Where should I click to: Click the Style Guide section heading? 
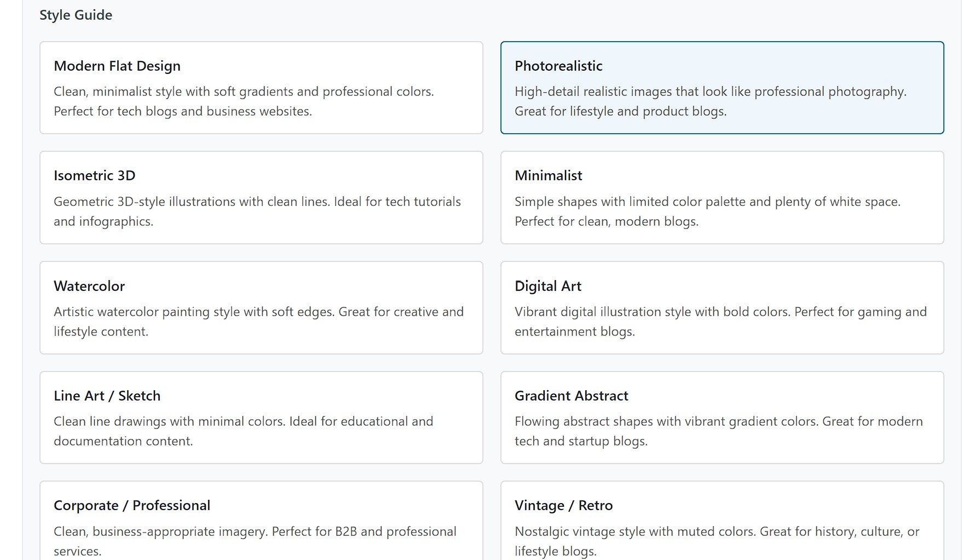[76, 15]
